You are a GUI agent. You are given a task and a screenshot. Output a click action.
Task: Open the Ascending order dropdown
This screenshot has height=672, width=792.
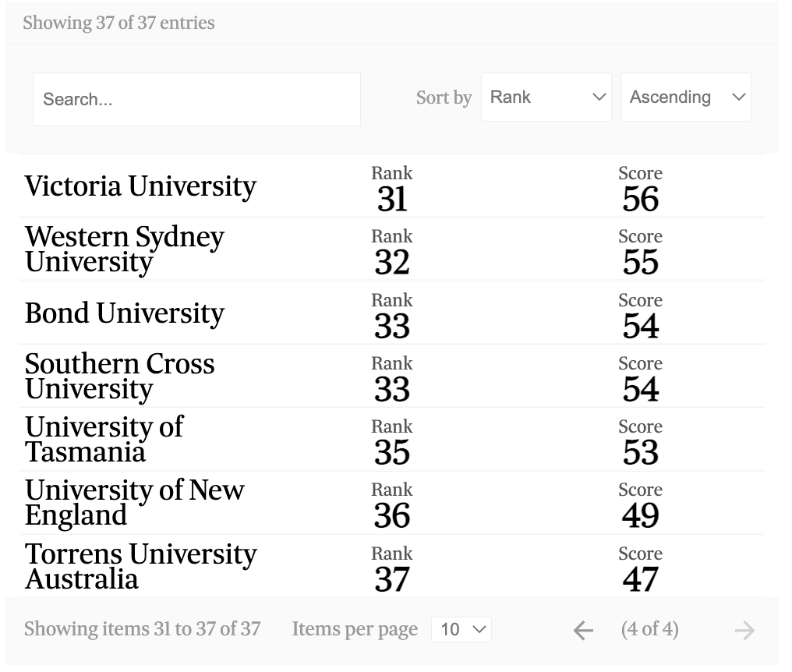click(686, 97)
